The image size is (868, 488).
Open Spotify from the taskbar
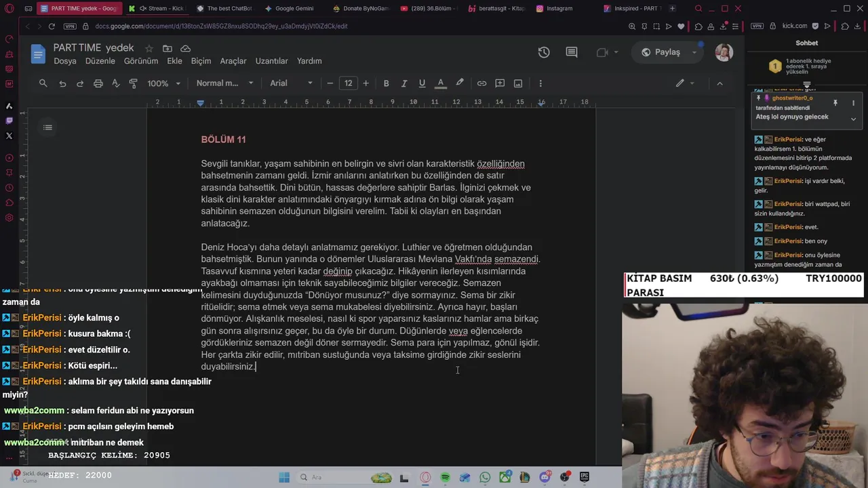coord(445,477)
